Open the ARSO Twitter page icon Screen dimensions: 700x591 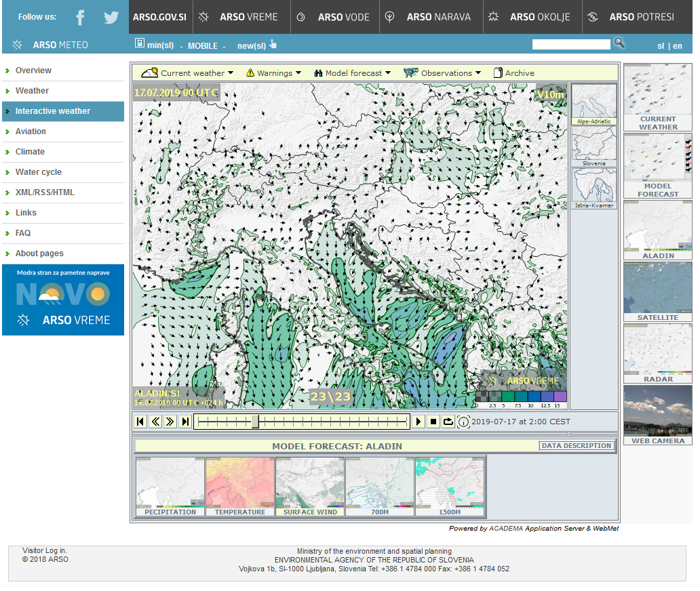(111, 18)
